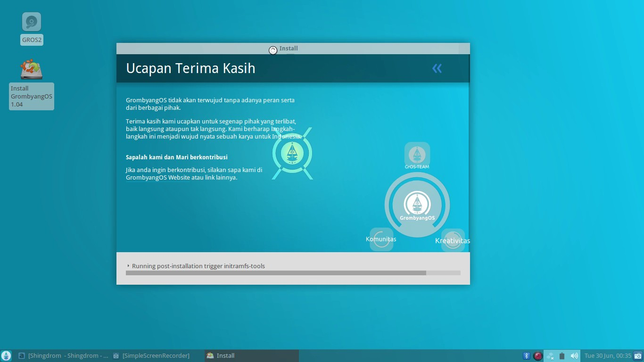The image size is (644, 362).
Task: Click the Kreativitas icon in slideshow
Action: (x=453, y=240)
